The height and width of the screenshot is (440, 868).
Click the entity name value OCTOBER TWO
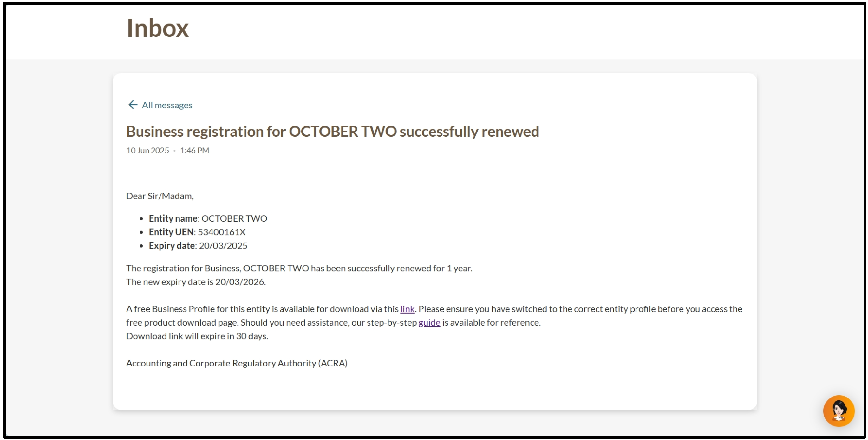234,219
